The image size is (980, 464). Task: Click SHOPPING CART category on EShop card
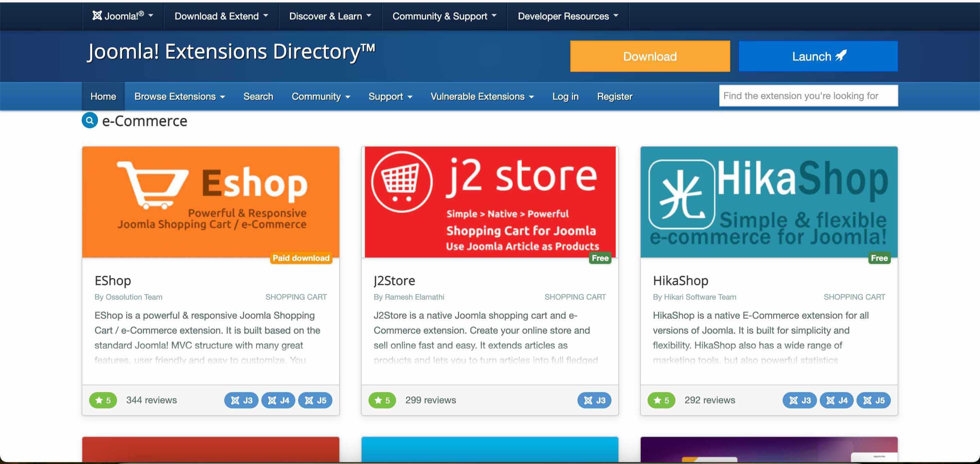[x=296, y=297]
